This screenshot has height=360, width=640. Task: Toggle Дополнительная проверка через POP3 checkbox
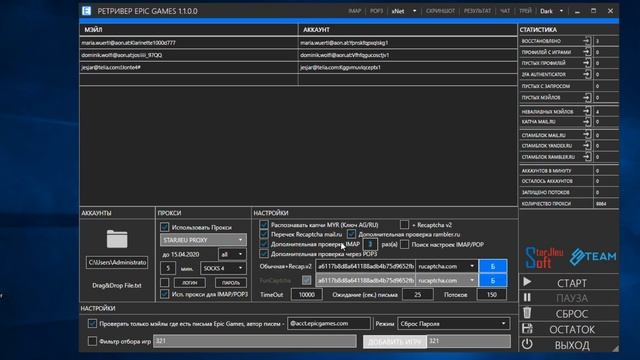tap(264, 253)
